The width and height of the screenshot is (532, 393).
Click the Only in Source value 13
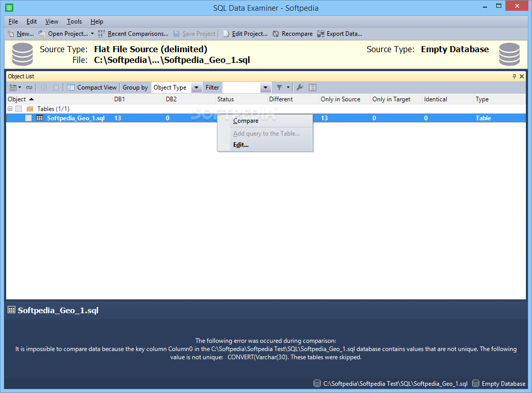tap(324, 118)
